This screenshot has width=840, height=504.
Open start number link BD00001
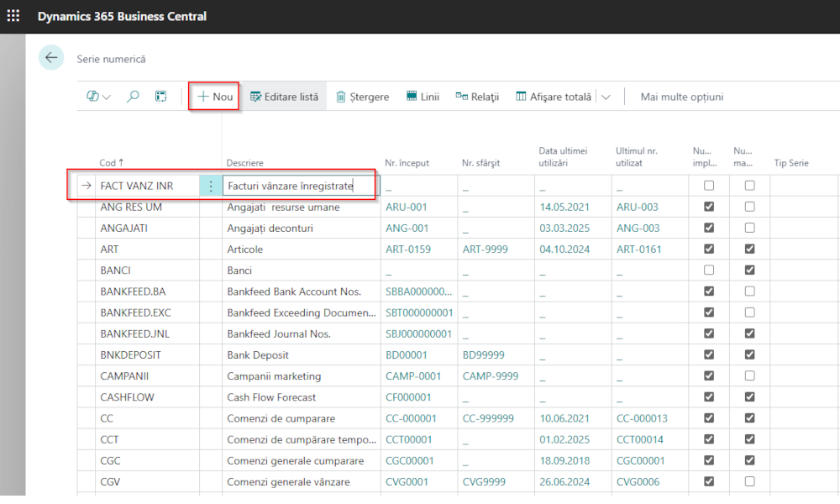pyautogui.click(x=406, y=355)
